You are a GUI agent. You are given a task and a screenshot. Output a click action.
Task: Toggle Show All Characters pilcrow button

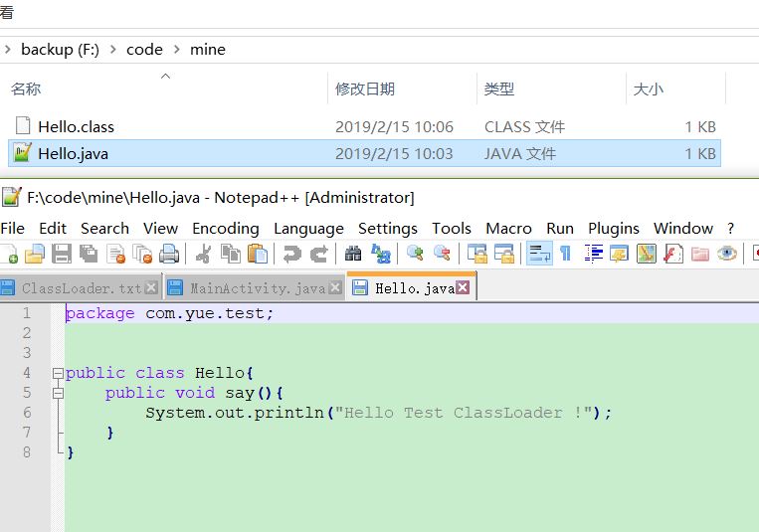(x=565, y=255)
